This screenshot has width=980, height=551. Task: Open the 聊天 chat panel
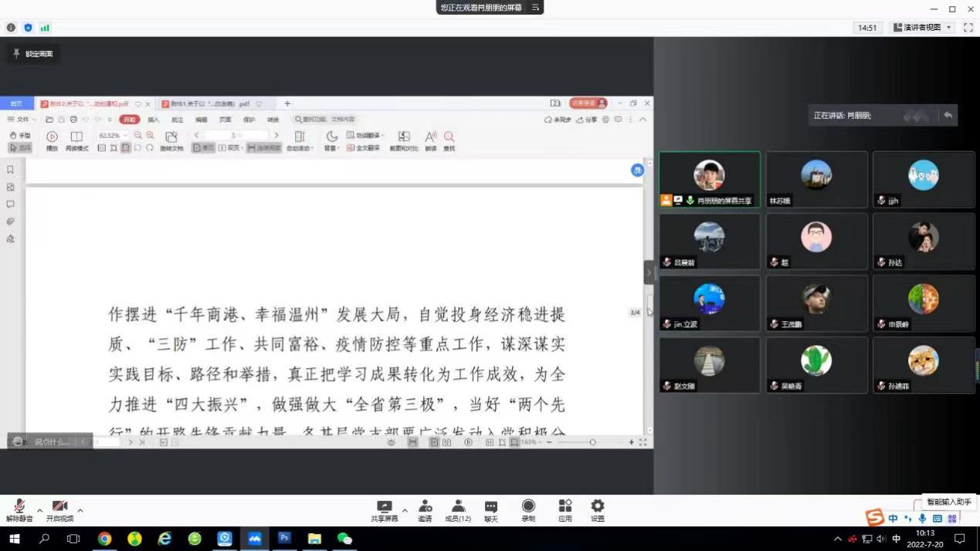[x=491, y=510]
